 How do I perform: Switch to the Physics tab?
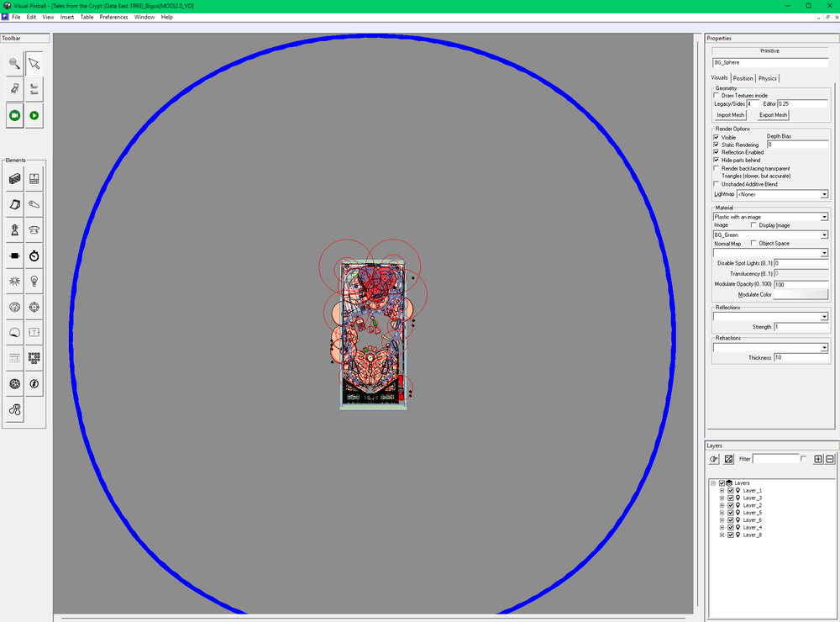(x=768, y=78)
